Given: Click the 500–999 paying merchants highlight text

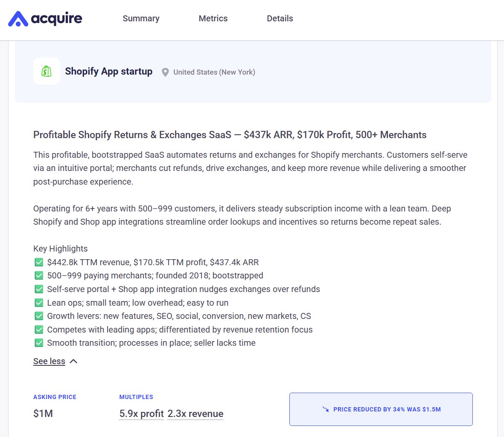Looking at the screenshot, I should [155, 275].
